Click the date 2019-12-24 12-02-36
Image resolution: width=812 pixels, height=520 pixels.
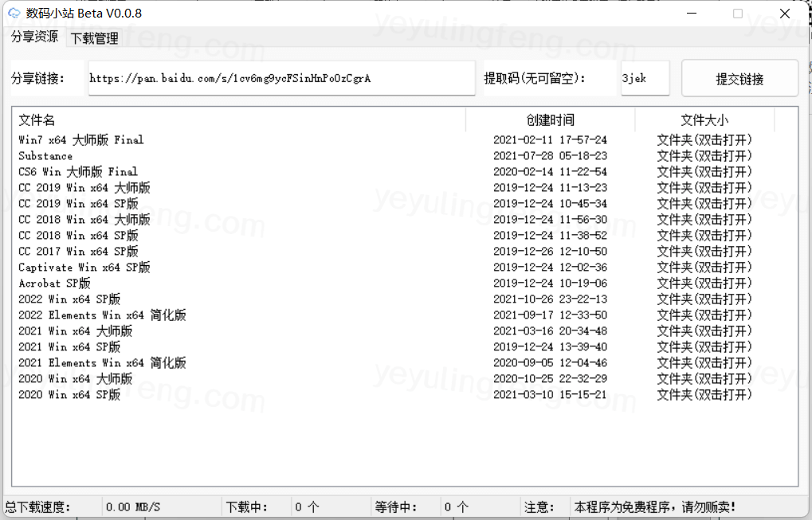pos(550,268)
